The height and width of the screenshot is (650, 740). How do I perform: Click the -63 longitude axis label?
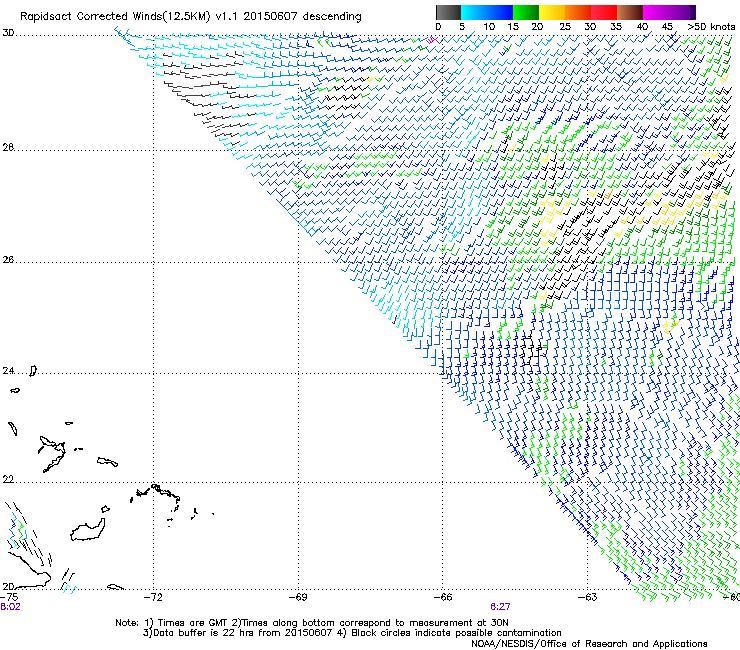(588, 597)
